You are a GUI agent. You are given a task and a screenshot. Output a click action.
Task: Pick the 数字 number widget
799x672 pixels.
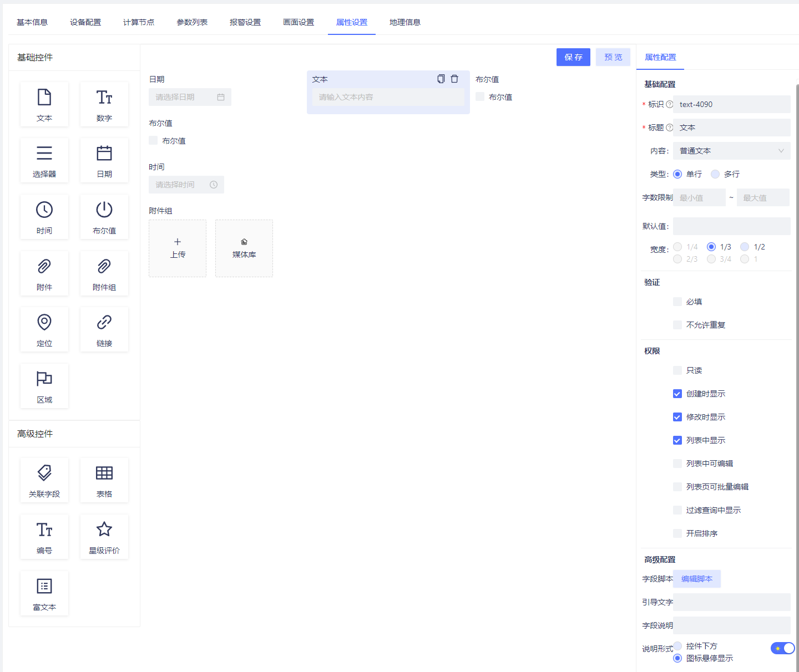pyautogui.click(x=104, y=104)
